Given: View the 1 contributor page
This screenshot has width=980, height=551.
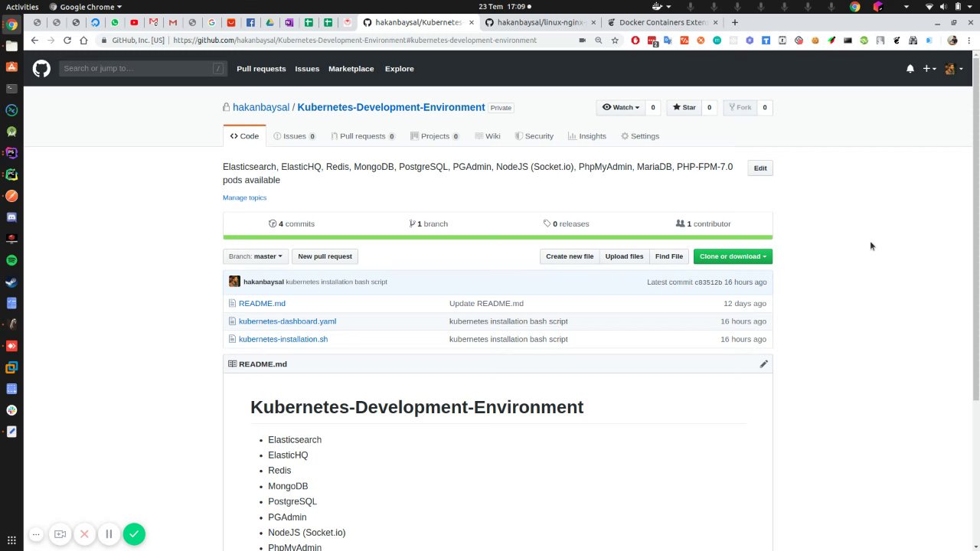Looking at the screenshot, I should (x=704, y=223).
